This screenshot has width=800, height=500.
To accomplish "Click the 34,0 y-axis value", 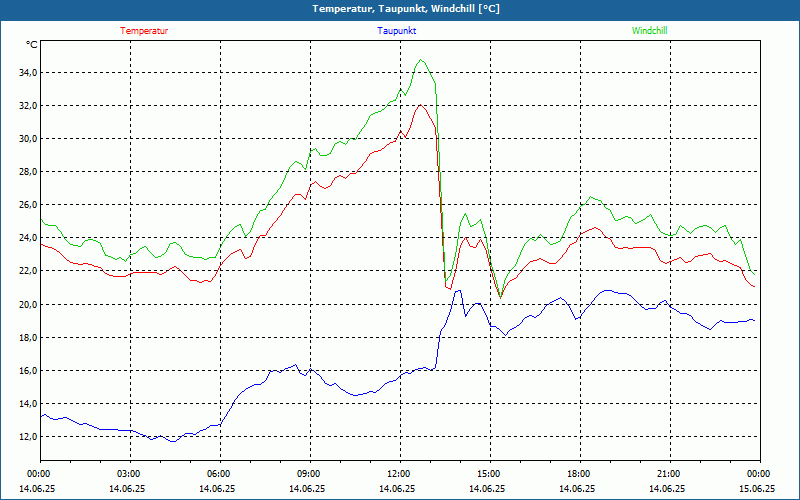I will click(x=28, y=72).
